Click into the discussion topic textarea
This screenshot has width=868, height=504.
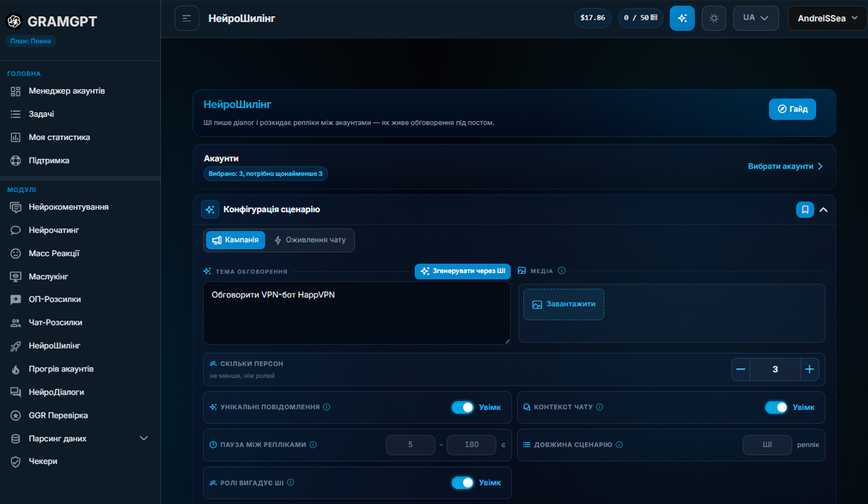pyautogui.click(x=357, y=313)
